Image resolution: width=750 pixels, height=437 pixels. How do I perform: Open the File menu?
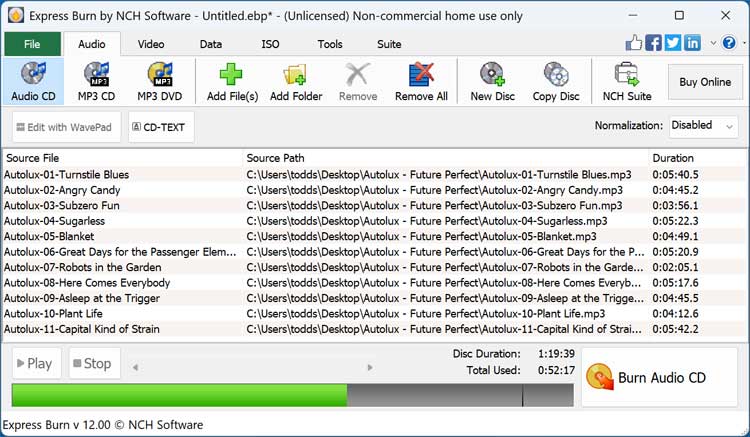[x=33, y=44]
